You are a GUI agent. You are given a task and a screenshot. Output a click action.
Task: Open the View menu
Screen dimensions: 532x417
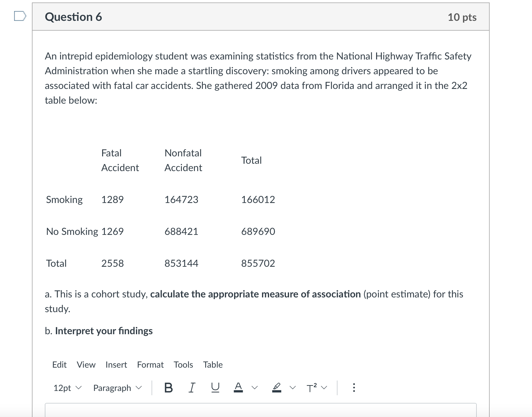(x=86, y=365)
